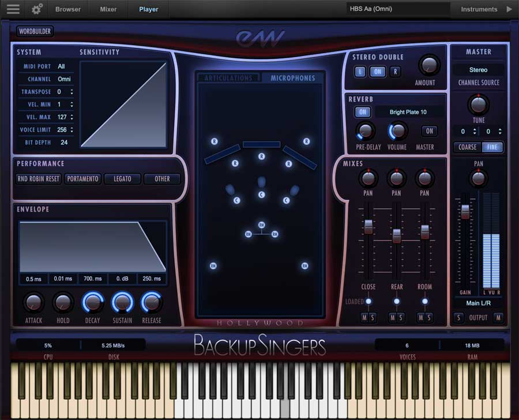Open the Articulations tab

(x=228, y=78)
